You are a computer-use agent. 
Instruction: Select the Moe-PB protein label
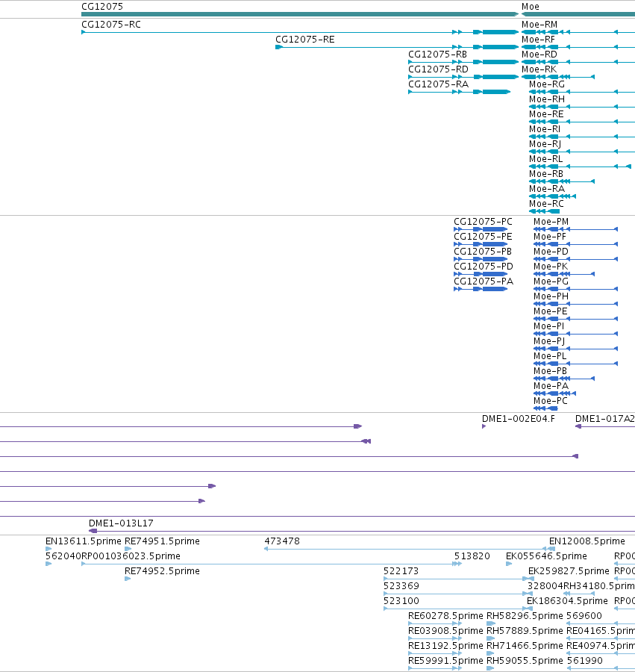tap(550, 371)
